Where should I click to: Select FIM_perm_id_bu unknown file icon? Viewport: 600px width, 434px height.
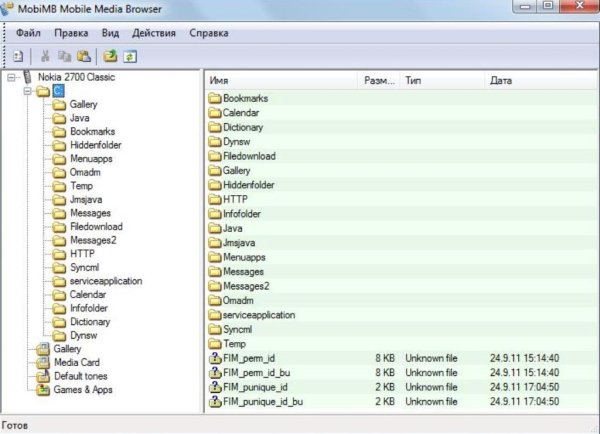(215, 373)
